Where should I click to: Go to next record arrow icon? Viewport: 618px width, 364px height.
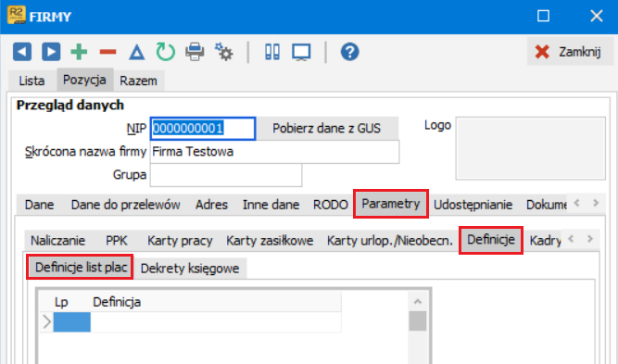pos(51,52)
